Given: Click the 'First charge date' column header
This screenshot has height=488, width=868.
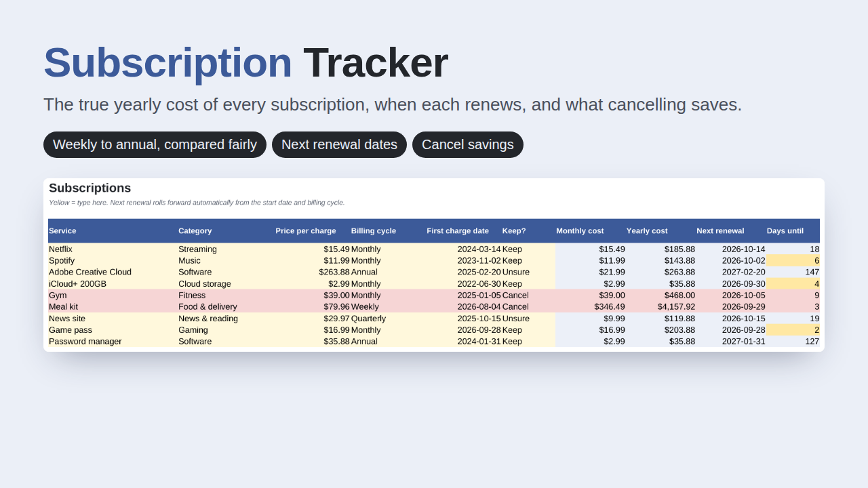Looking at the screenshot, I should pyautogui.click(x=464, y=231).
